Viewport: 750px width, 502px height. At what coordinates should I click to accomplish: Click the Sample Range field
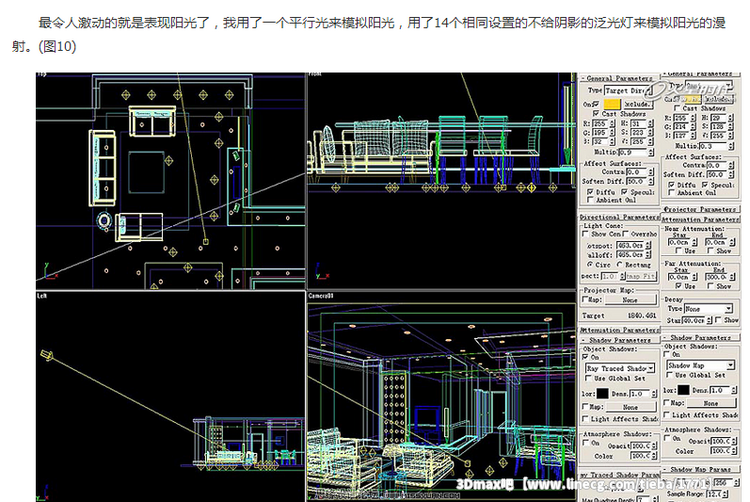click(714, 493)
